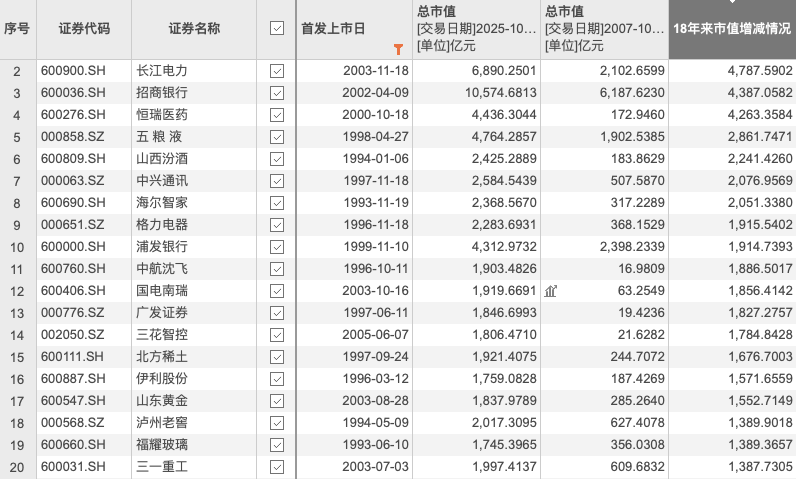Screen dimensions: 796x479
Task: Toggle the checkbox for 泸州老窖
Action: (277, 423)
